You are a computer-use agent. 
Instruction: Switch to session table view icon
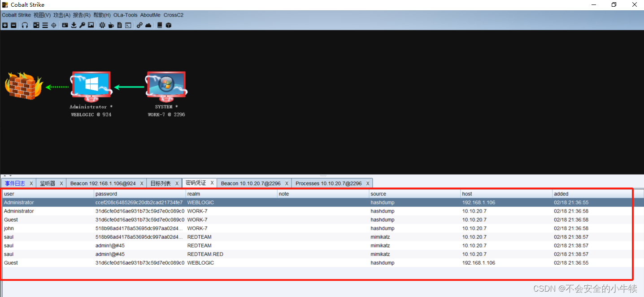[x=45, y=25]
